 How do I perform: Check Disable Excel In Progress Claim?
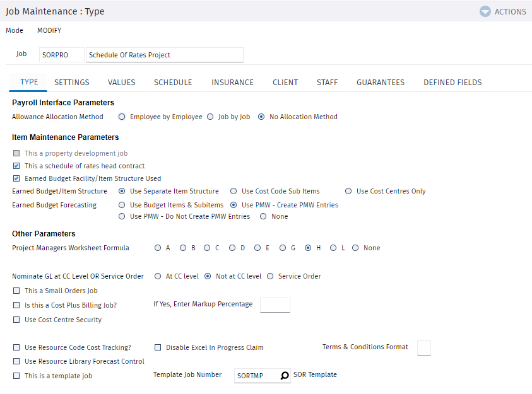tap(158, 347)
